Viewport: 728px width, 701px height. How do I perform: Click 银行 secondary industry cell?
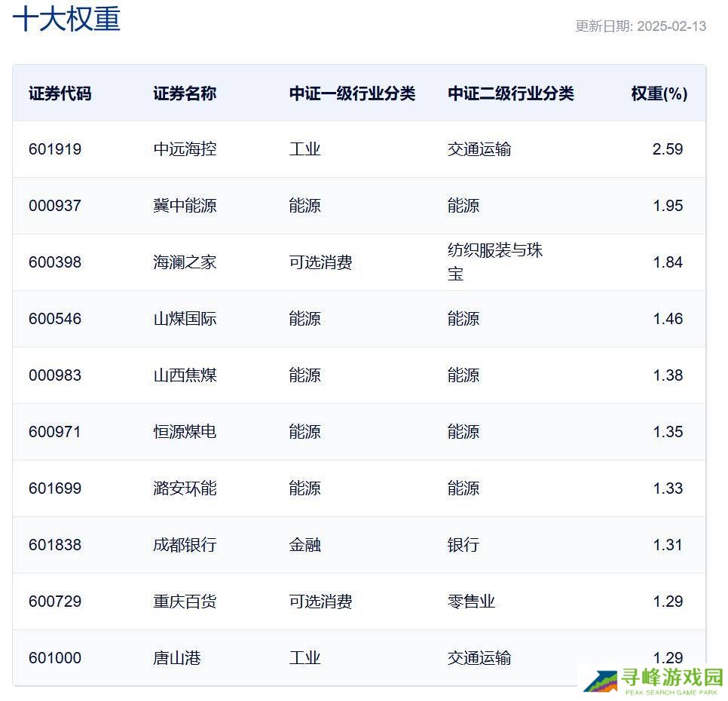point(463,546)
